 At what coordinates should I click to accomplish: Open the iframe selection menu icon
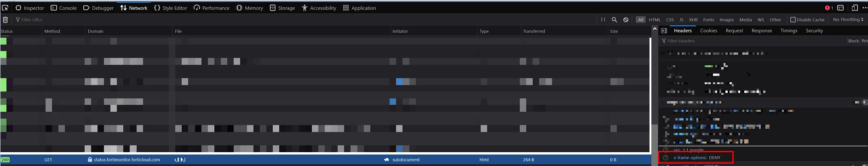[840, 8]
